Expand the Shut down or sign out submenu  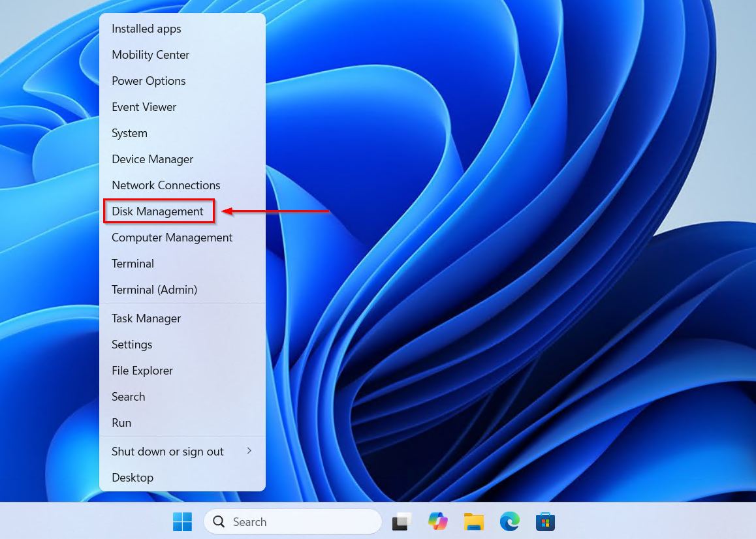coord(167,451)
